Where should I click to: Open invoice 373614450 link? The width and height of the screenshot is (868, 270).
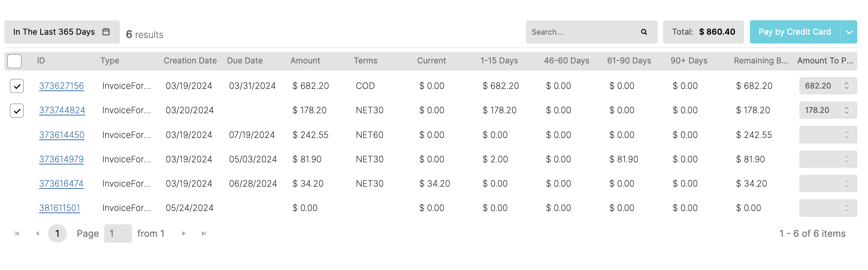62,135
